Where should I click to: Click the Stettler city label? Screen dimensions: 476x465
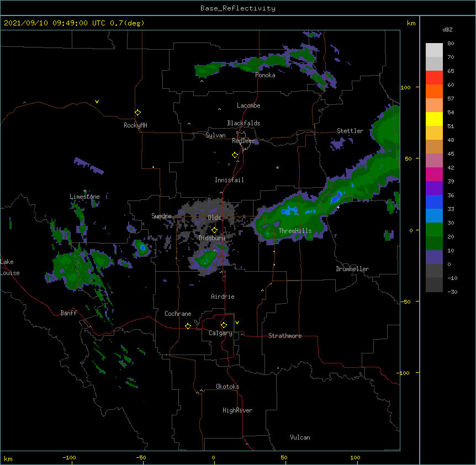coord(350,131)
